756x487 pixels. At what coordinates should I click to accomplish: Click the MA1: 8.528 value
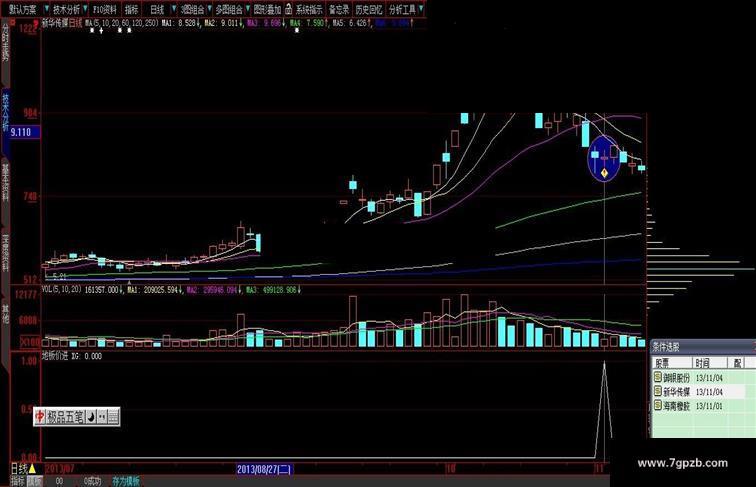181,23
